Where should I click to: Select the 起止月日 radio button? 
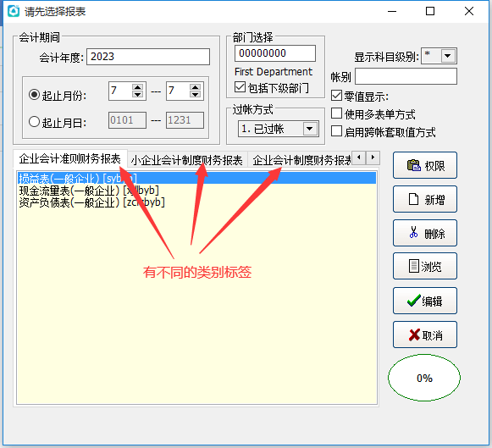(x=34, y=121)
